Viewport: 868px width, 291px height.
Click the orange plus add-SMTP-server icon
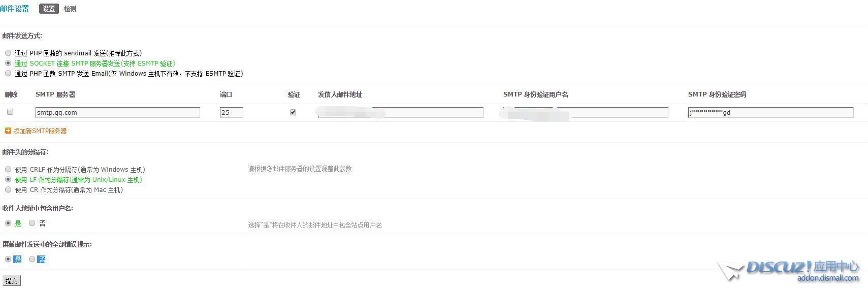8,131
